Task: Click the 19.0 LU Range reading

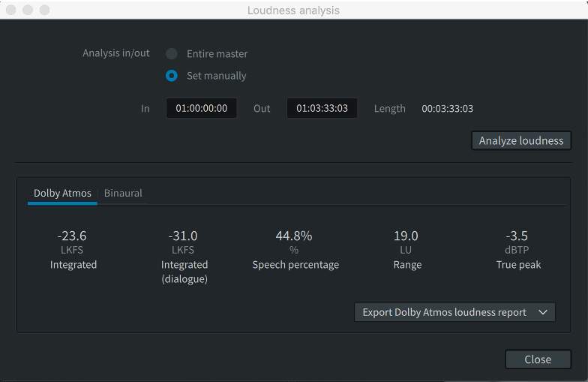Action: pyautogui.click(x=406, y=236)
